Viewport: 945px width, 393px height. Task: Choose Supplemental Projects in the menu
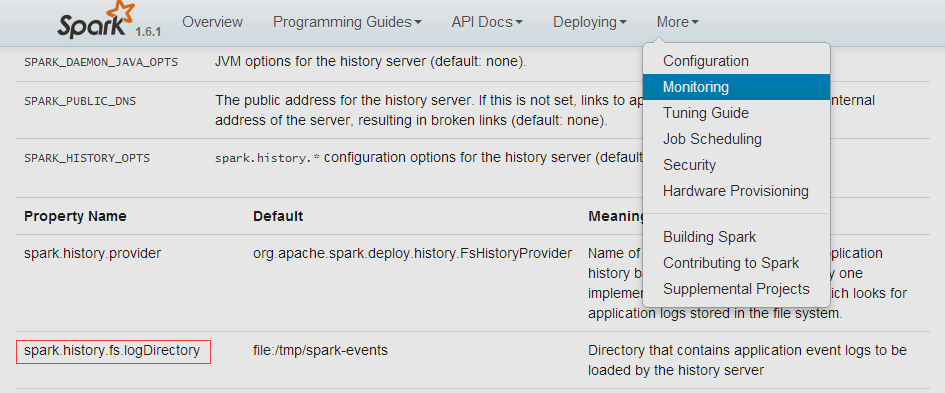(736, 289)
